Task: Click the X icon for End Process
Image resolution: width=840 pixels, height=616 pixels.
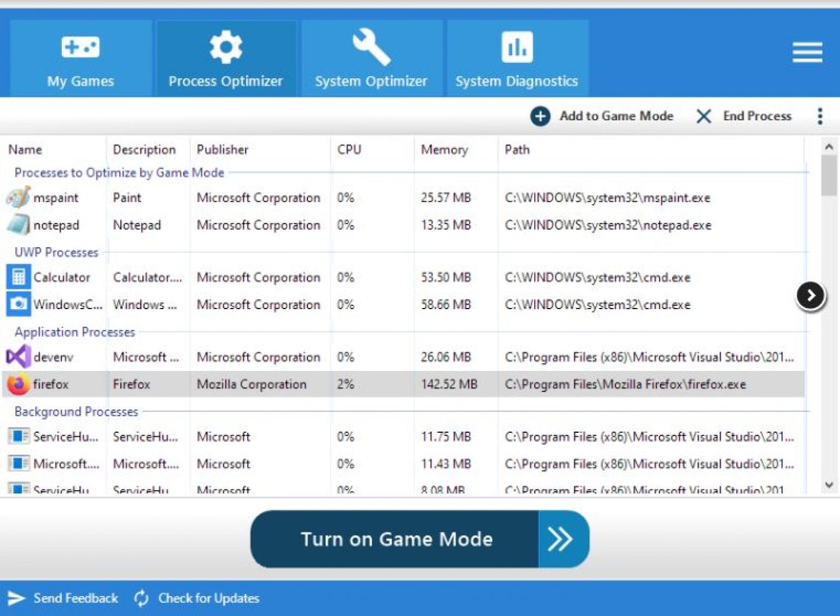Action: pyautogui.click(x=703, y=116)
